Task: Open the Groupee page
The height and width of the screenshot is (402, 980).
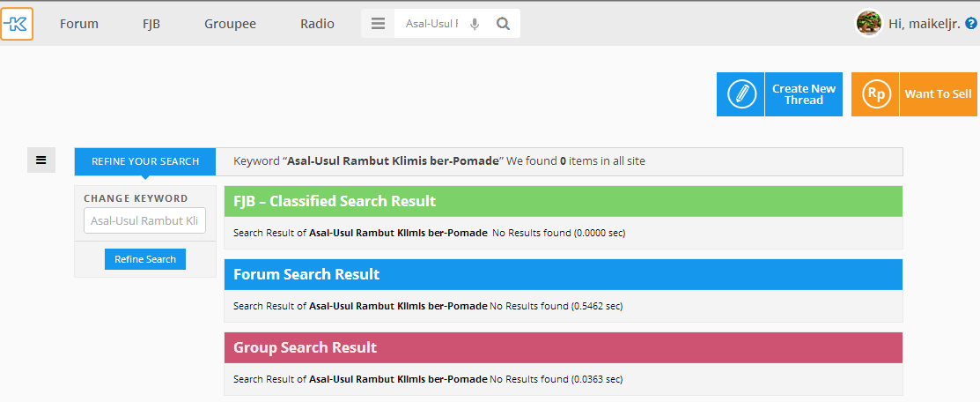Action: tap(230, 24)
